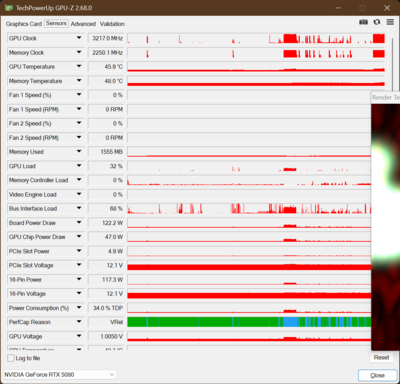Switch to the Graphics Card tab
This screenshot has width=400, height=384.
coord(24,24)
